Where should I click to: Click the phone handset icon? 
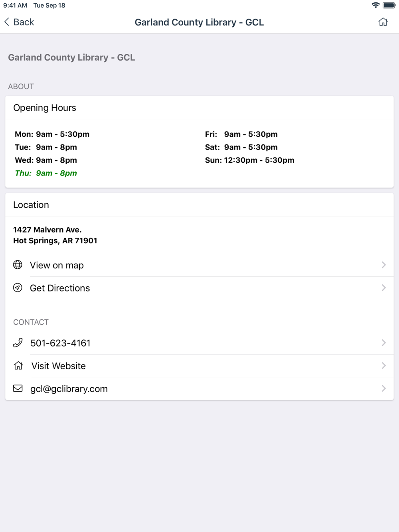(x=18, y=343)
